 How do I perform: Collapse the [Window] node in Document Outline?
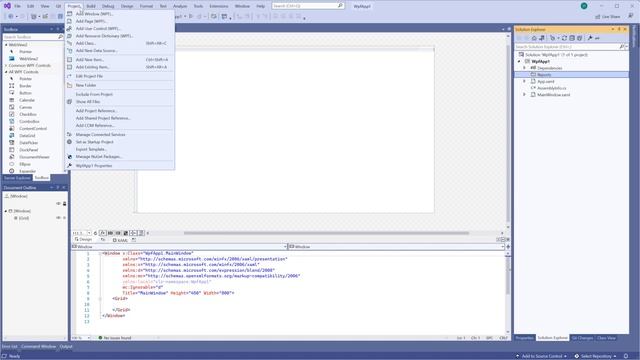coord(6,211)
